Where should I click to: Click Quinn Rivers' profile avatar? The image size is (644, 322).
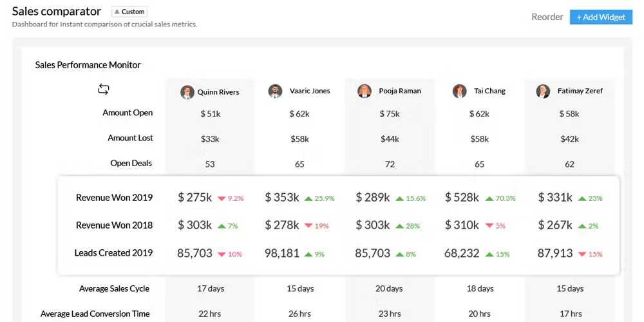click(x=187, y=91)
